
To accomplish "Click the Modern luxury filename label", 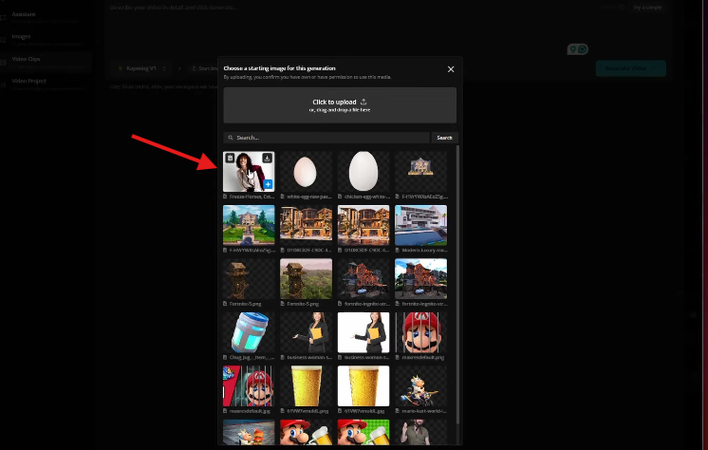I will coord(424,250).
